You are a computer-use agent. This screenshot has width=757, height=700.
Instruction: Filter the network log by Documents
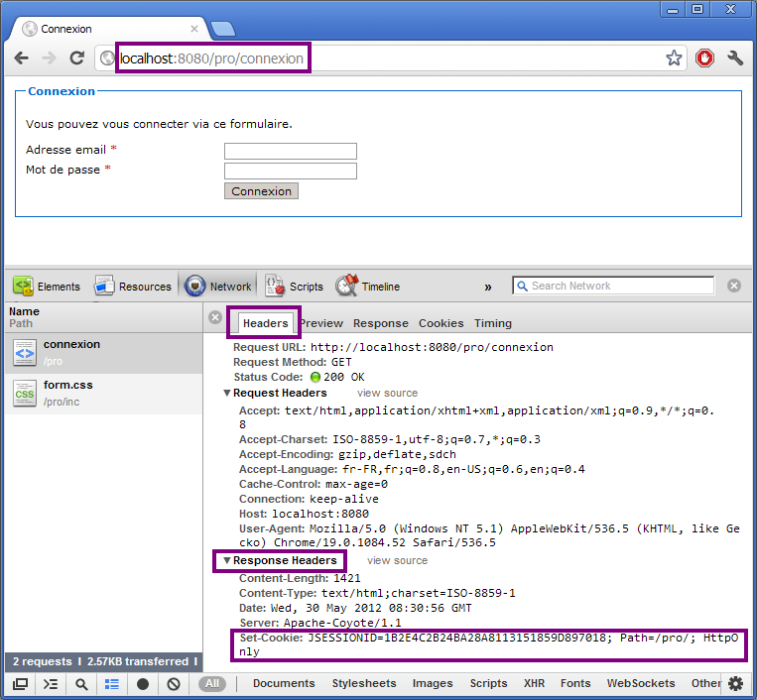[x=284, y=683]
